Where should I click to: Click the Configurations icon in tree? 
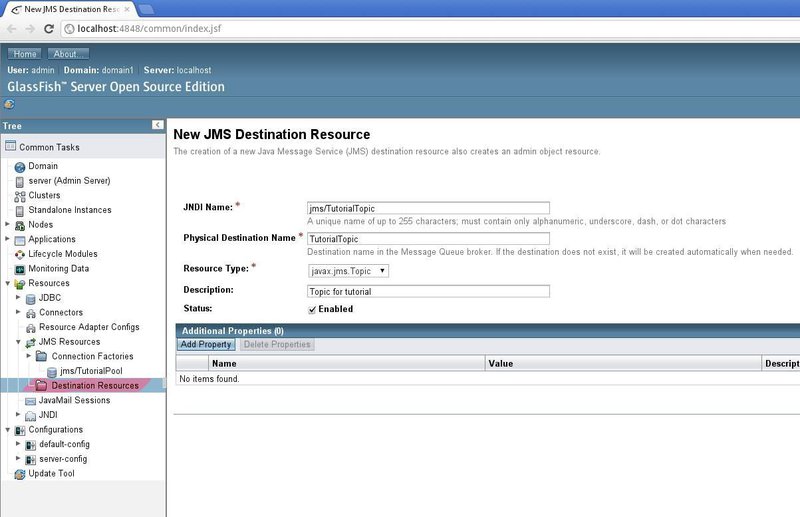pyautogui.click(x=20, y=430)
